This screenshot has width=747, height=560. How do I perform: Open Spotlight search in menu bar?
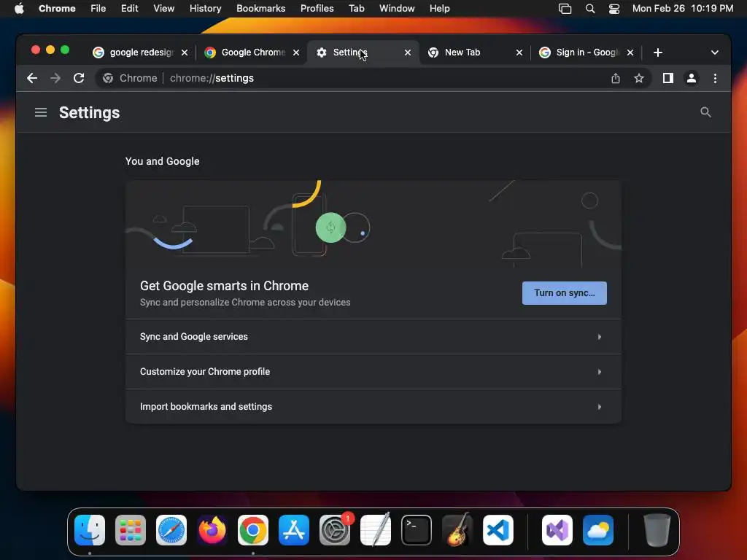589,9
